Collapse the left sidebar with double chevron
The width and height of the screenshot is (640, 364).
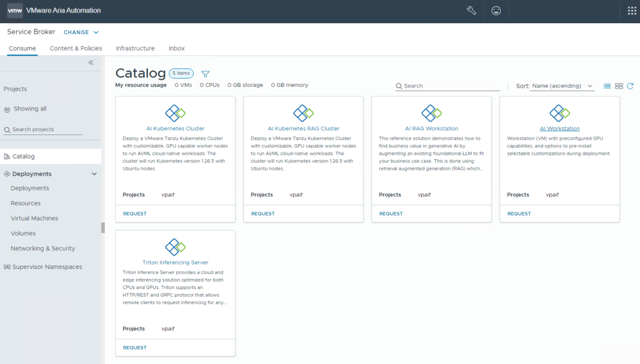coord(90,62)
